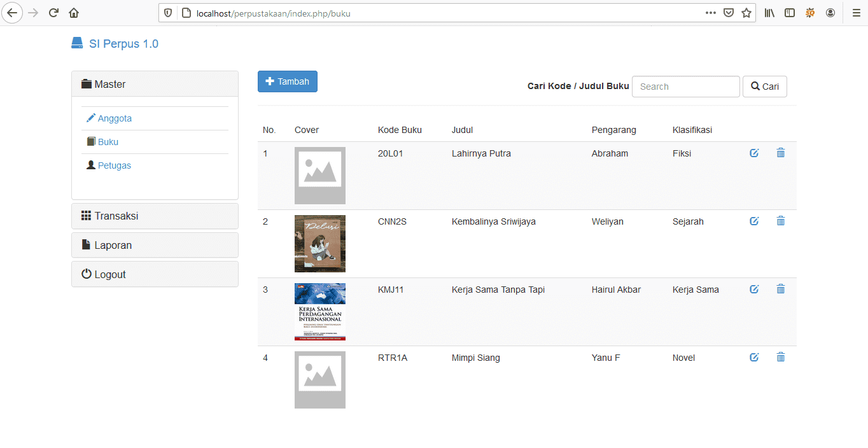
Task: Open the Petugas link
Action: pyautogui.click(x=115, y=165)
